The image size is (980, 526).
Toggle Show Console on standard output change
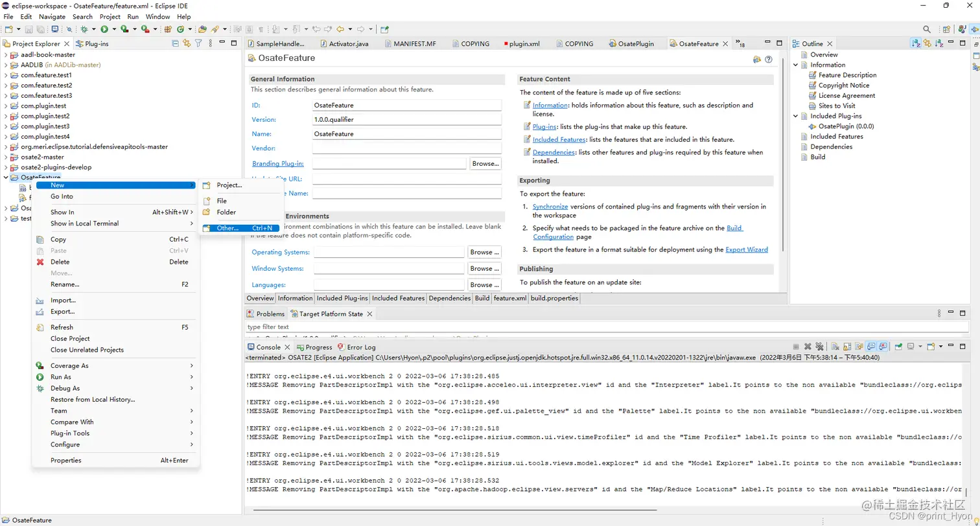click(871, 347)
